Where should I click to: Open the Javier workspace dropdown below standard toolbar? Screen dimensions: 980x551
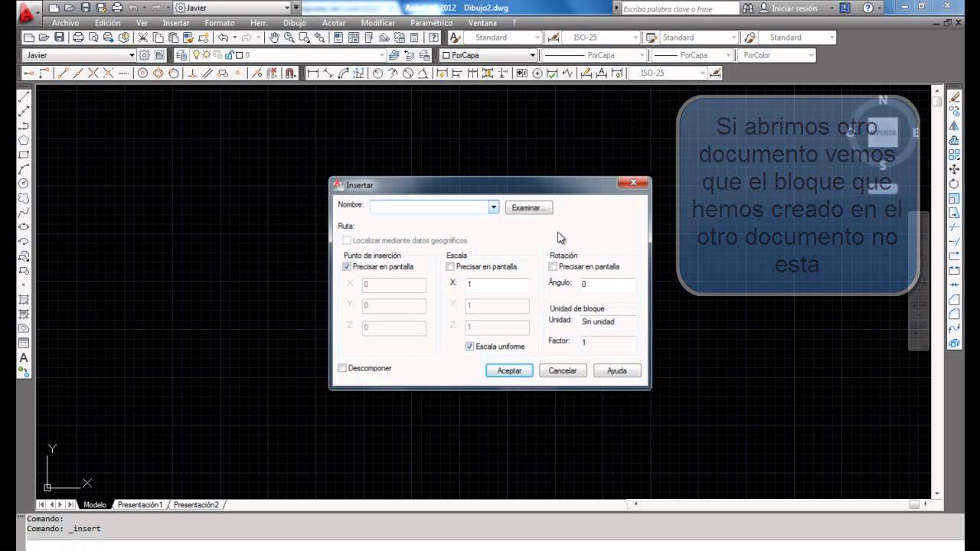pyautogui.click(x=132, y=55)
